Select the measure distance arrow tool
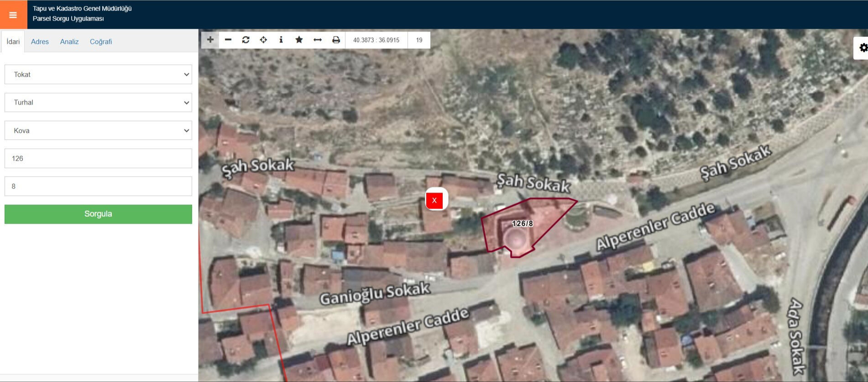The height and width of the screenshot is (382, 868). (318, 40)
